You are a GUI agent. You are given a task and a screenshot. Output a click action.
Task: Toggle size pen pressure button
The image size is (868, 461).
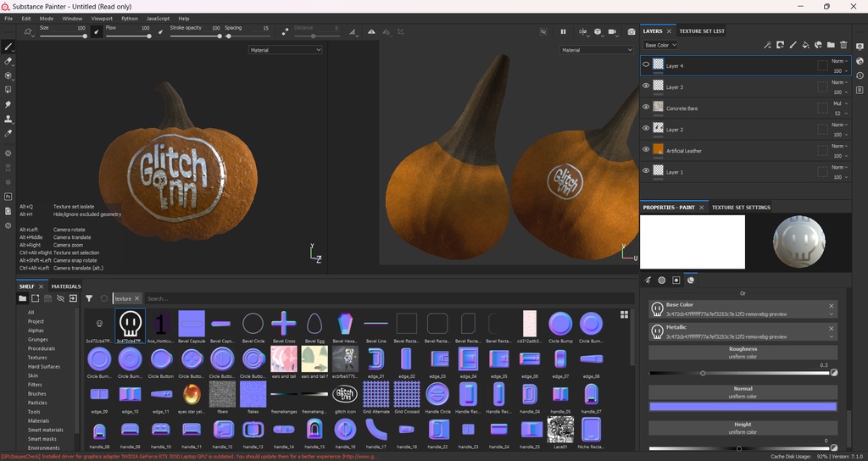click(97, 32)
